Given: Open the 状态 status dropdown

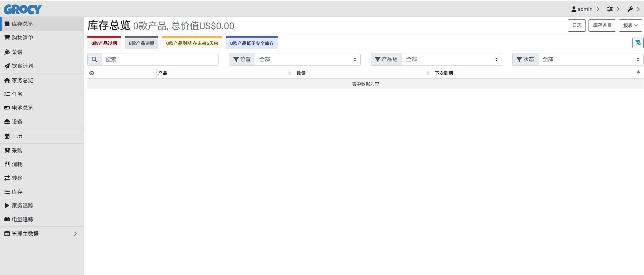Looking at the screenshot, I should (x=590, y=59).
